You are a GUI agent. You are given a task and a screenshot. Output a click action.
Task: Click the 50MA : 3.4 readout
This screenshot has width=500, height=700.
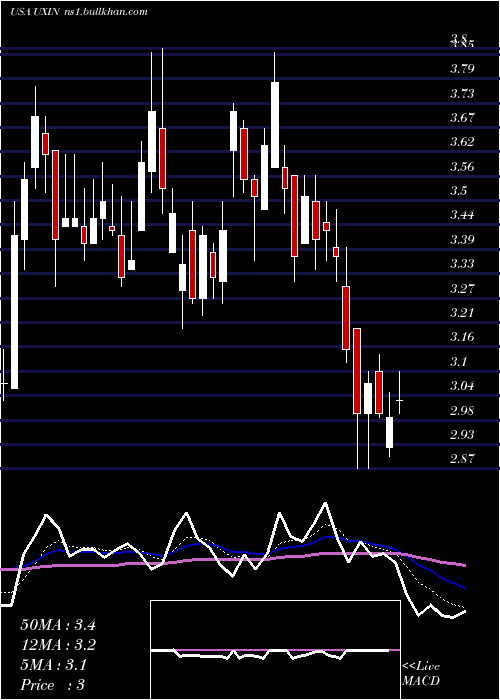(x=58, y=625)
